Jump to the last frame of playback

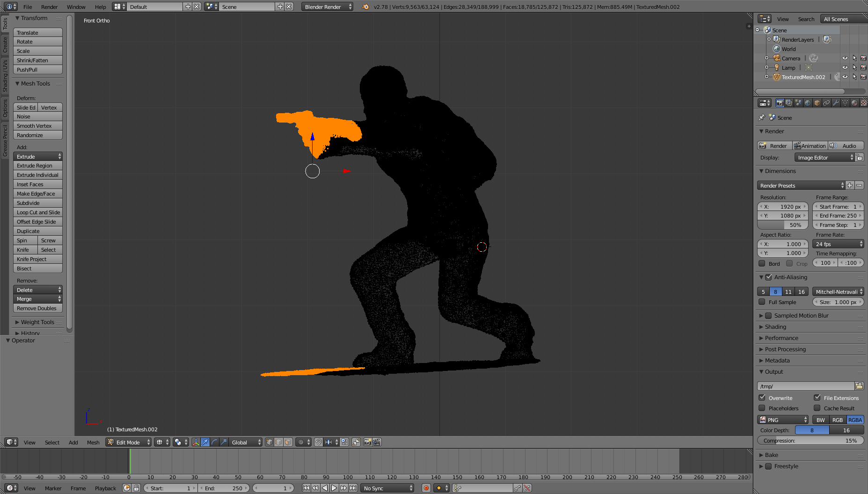pos(353,488)
